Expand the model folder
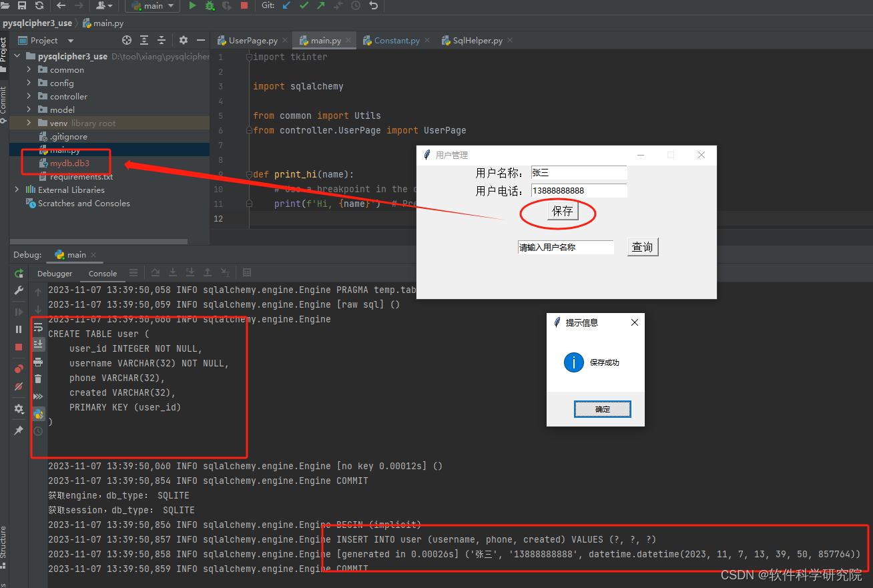The image size is (873, 588). click(x=29, y=109)
